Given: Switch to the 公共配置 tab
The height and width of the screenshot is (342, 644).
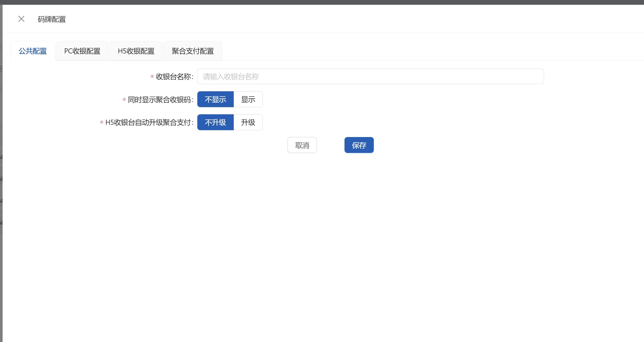Looking at the screenshot, I should 33,51.
